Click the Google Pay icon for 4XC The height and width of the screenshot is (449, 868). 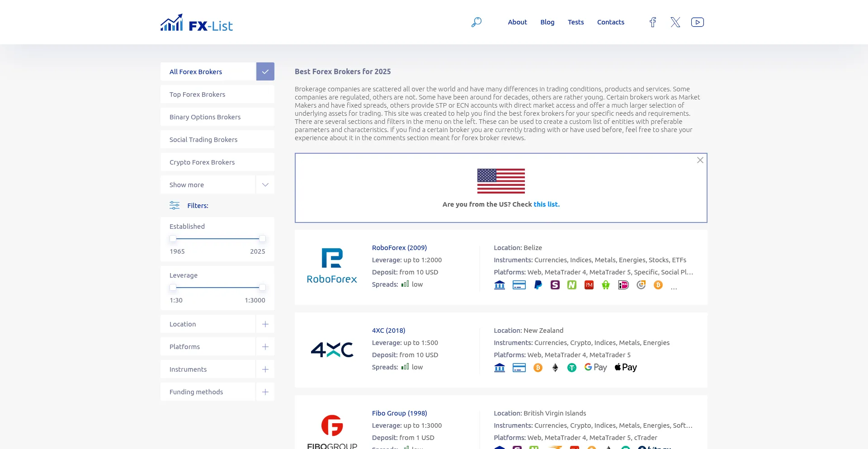595,368
